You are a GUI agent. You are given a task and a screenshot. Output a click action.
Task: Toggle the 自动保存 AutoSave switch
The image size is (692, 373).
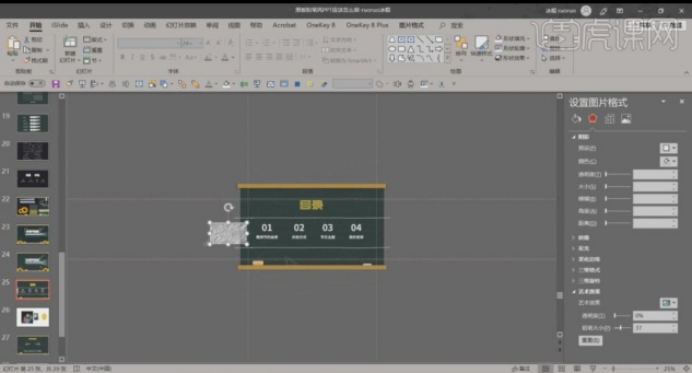tap(37, 83)
